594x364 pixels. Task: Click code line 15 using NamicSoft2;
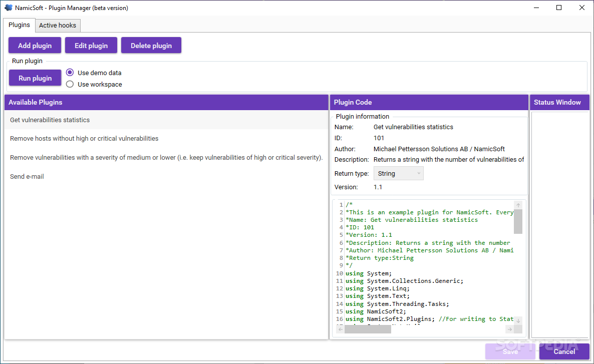[376, 311]
